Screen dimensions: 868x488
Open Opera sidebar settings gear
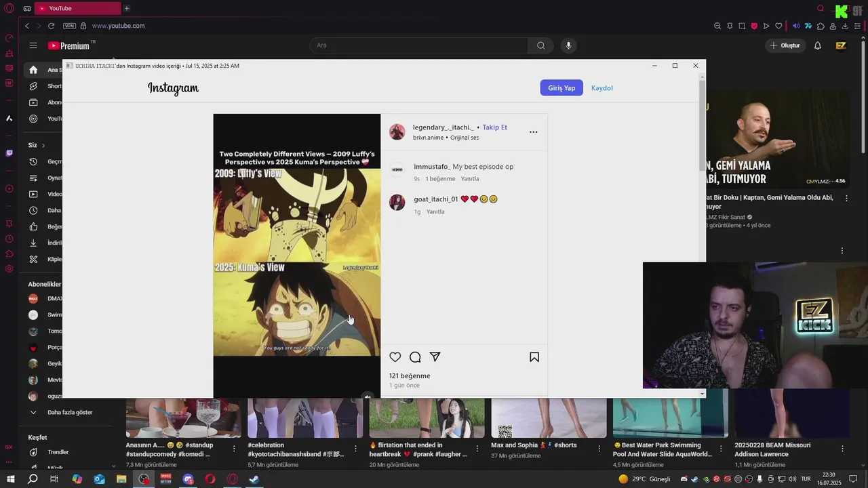[x=9, y=269]
